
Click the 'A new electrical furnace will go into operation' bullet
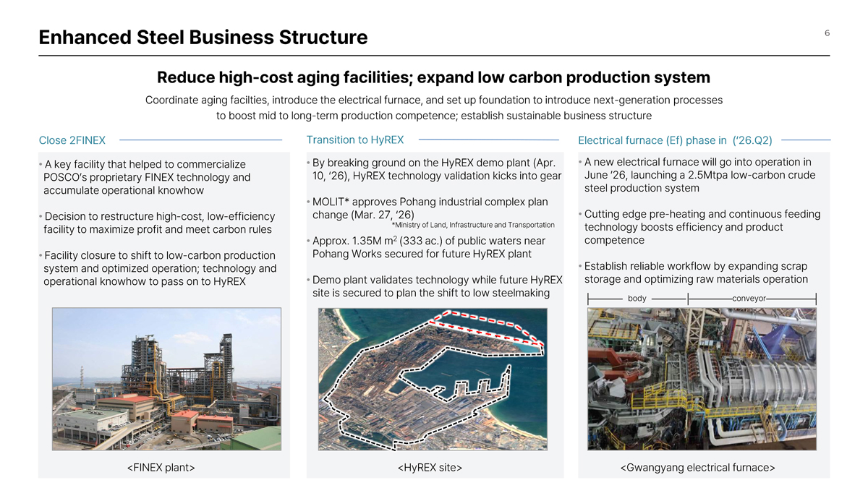[x=697, y=174]
